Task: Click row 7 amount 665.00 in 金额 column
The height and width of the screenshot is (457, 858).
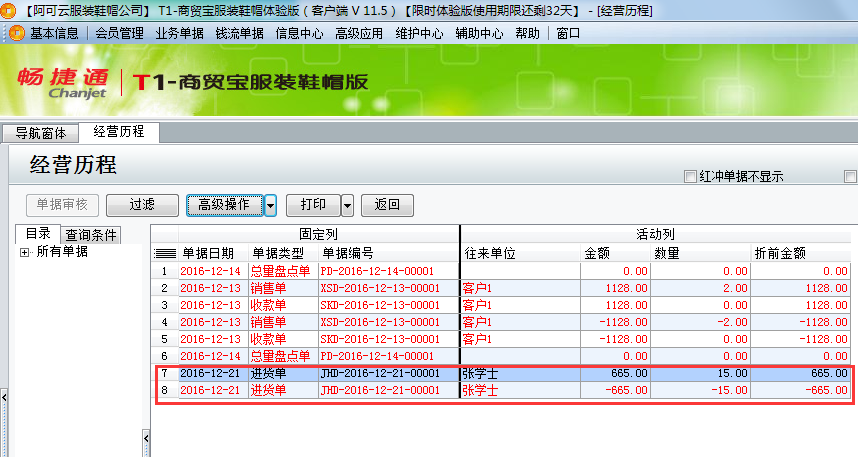Action: pyautogui.click(x=616, y=373)
